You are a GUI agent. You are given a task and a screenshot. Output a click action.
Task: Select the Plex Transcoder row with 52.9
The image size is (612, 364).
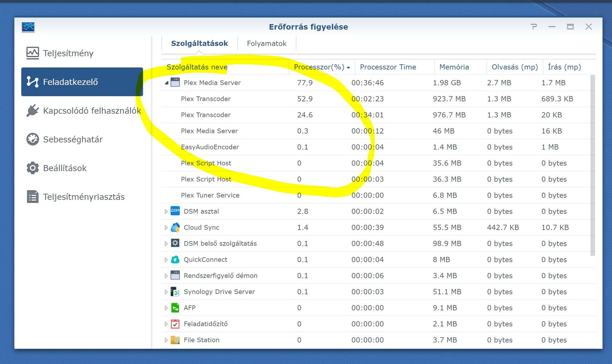point(376,99)
